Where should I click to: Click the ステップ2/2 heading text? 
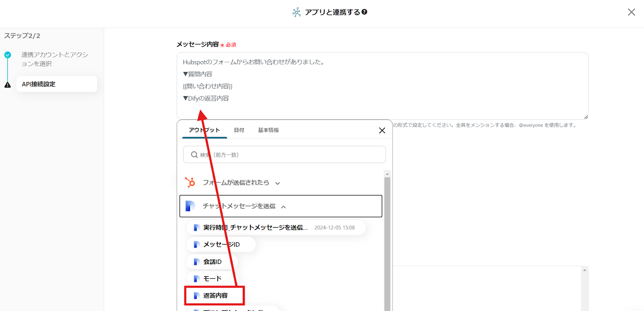(x=22, y=36)
